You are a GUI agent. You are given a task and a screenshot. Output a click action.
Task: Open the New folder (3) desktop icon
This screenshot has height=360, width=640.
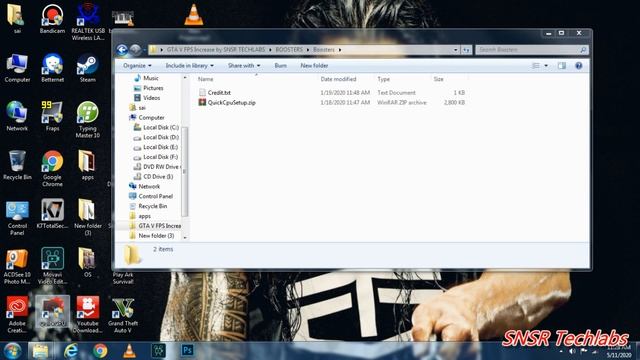(87, 217)
